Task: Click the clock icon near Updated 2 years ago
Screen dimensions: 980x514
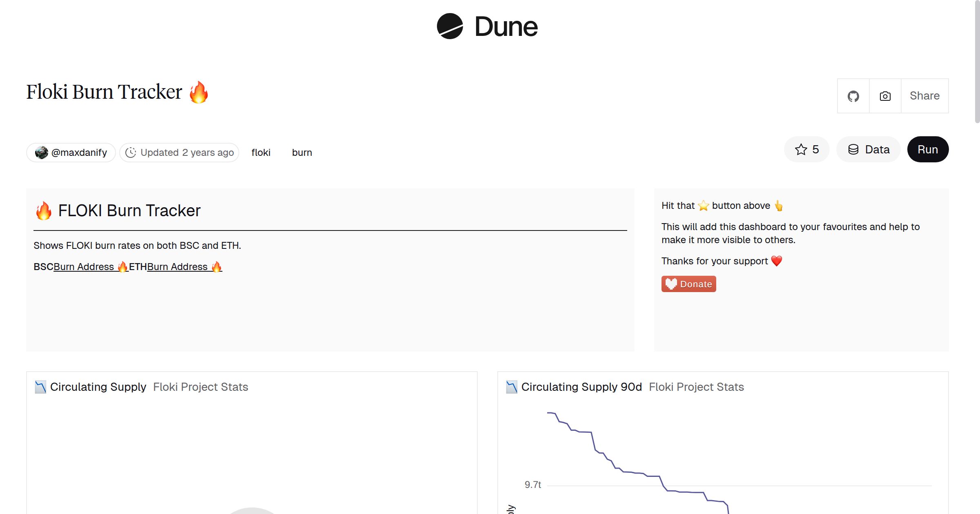Action: [x=131, y=152]
